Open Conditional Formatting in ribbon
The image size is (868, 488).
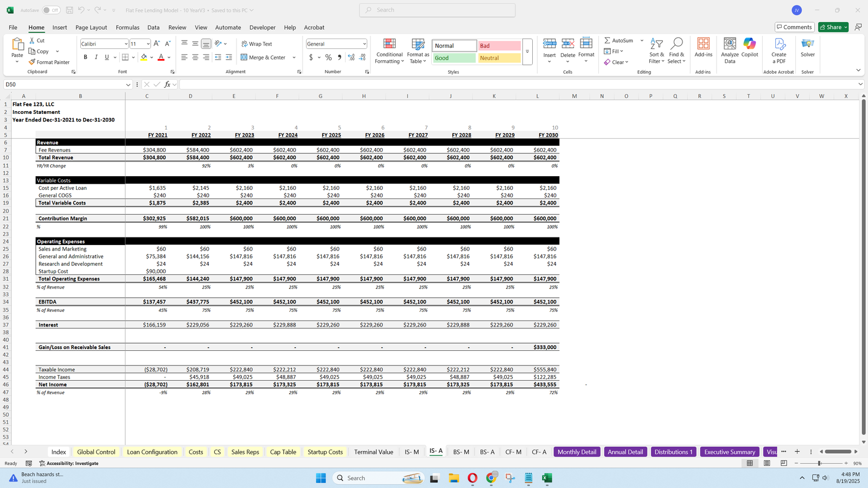tap(390, 51)
